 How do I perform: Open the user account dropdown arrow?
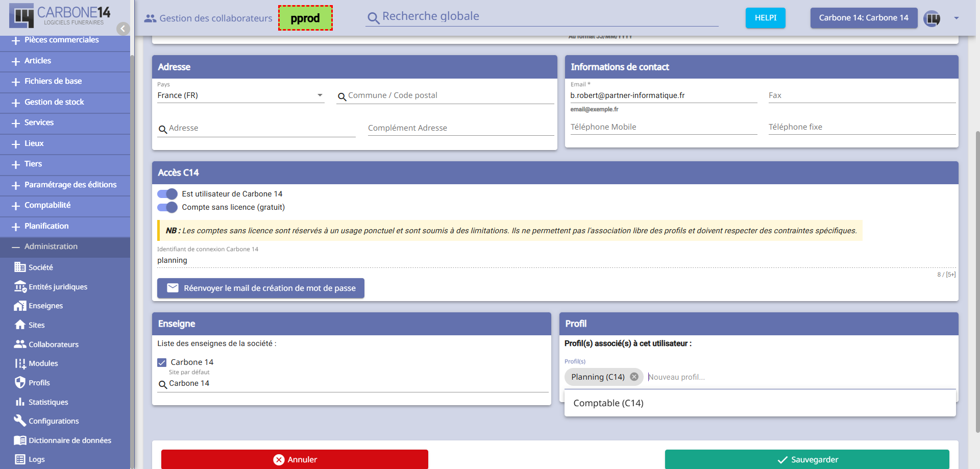(x=956, y=18)
